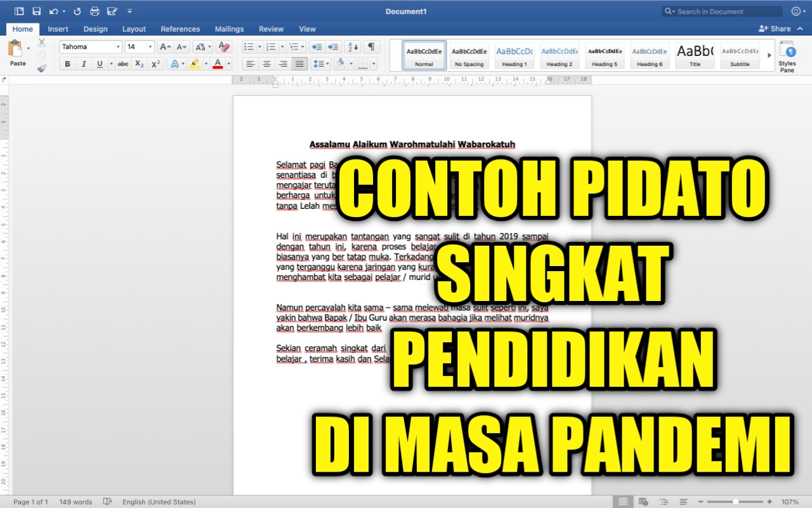Image resolution: width=812 pixels, height=508 pixels.
Task: Toggle paragraph marks visibility
Action: click(371, 46)
